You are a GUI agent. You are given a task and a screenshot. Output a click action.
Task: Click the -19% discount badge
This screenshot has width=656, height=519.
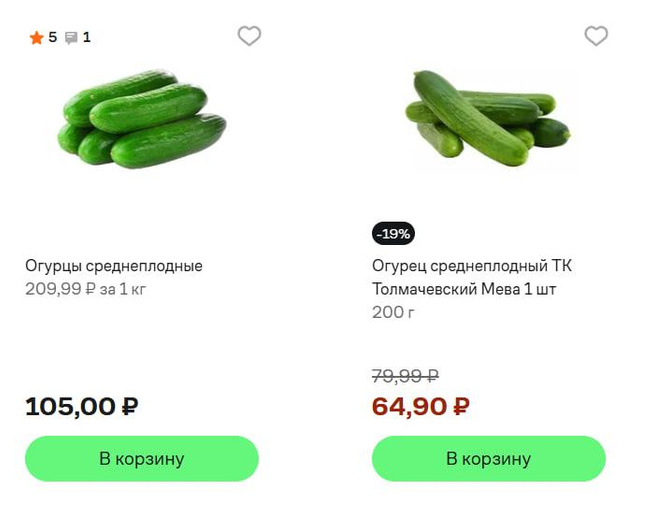[393, 234]
